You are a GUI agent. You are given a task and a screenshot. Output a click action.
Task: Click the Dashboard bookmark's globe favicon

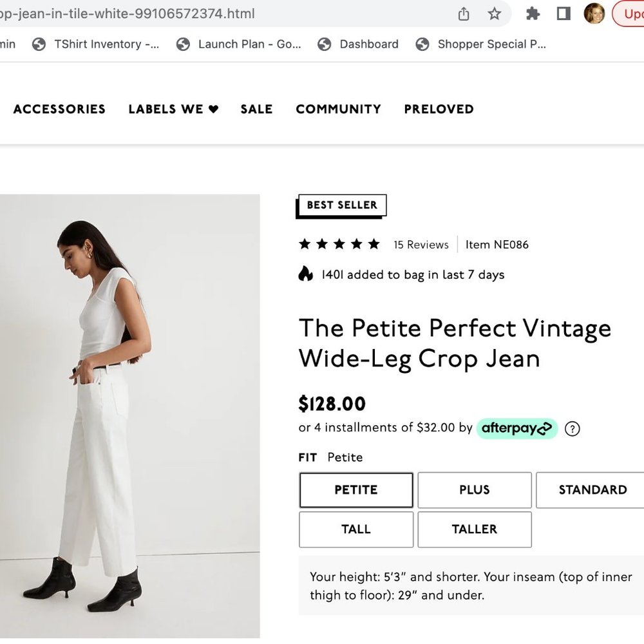point(324,44)
